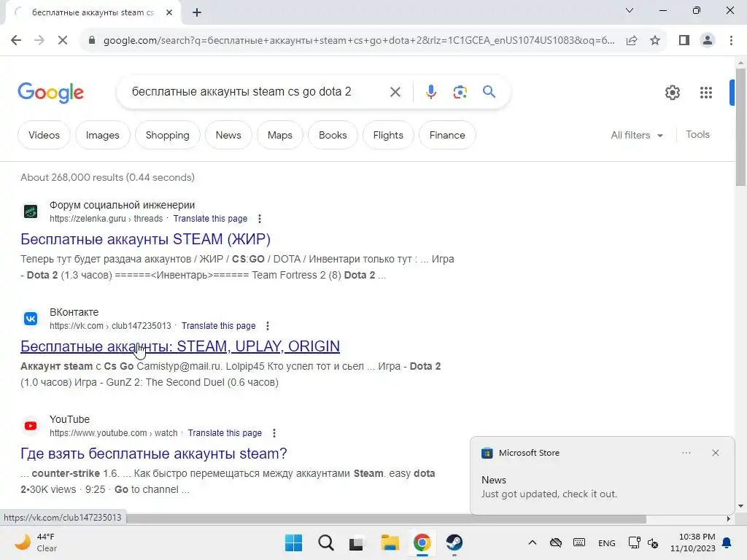Switch input language from ENG
The width and height of the screenshot is (747, 560).
point(606,542)
